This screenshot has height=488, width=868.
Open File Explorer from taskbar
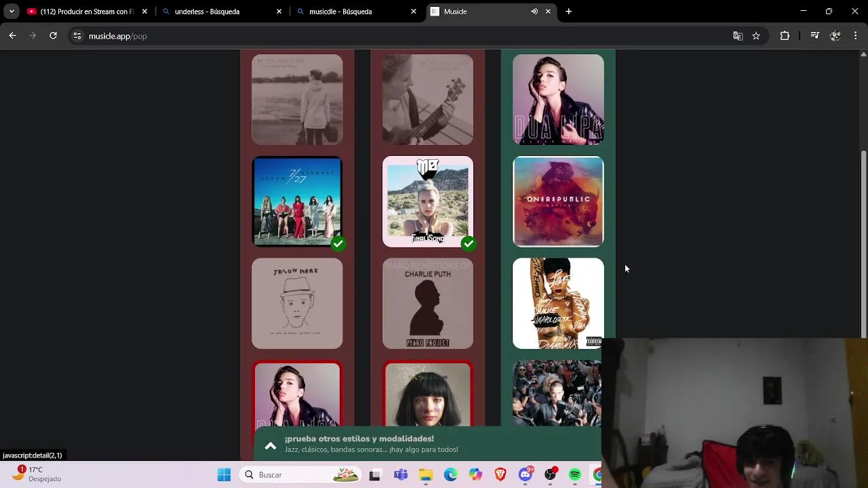click(x=425, y=475)
